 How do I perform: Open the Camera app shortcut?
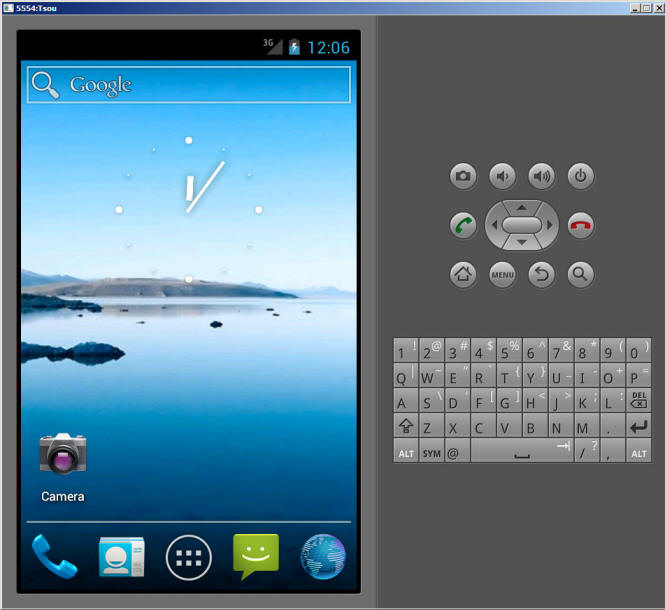pyautogui.click(x=63, y=467)
